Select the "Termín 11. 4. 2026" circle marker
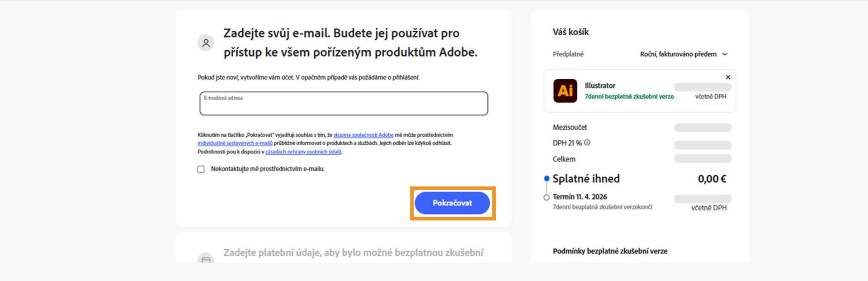 (547, 197)
